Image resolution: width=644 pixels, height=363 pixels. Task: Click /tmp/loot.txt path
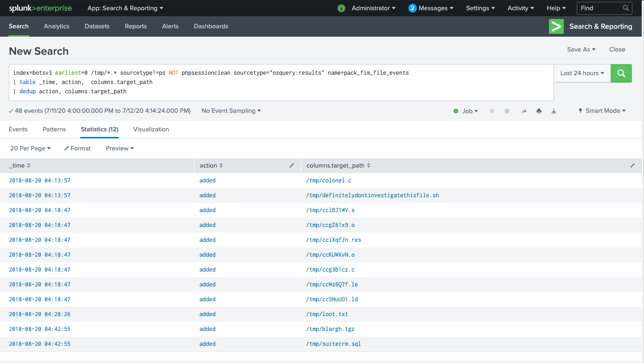coord(327,314)
